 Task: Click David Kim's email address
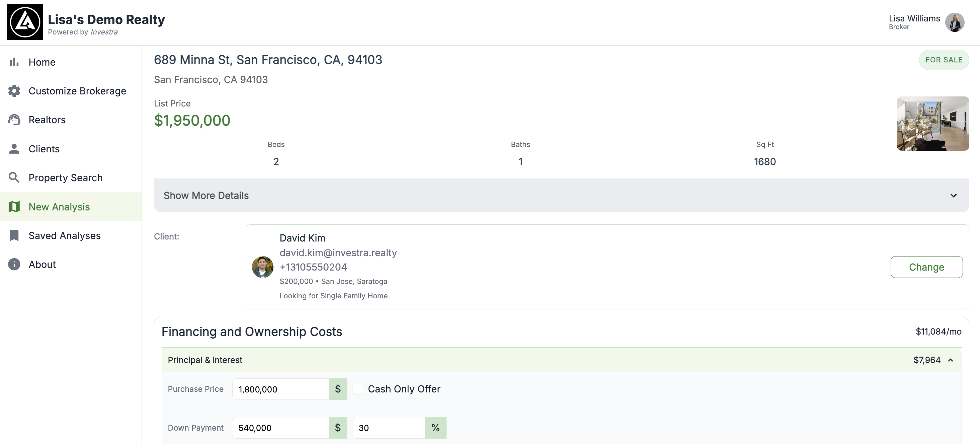coord(338,252)
